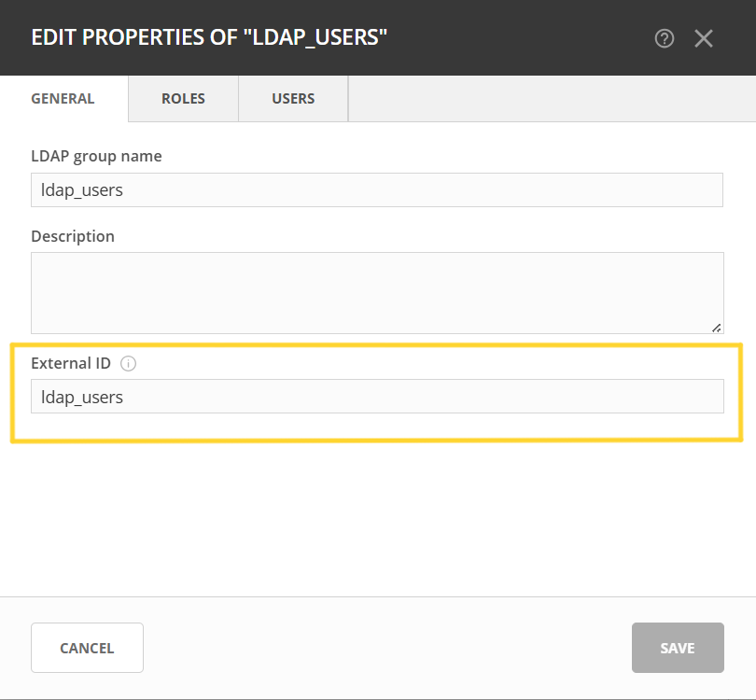The image size is (756, 700).
Task: Click blank area below the External ID field
Action: [x=377, y=513]
